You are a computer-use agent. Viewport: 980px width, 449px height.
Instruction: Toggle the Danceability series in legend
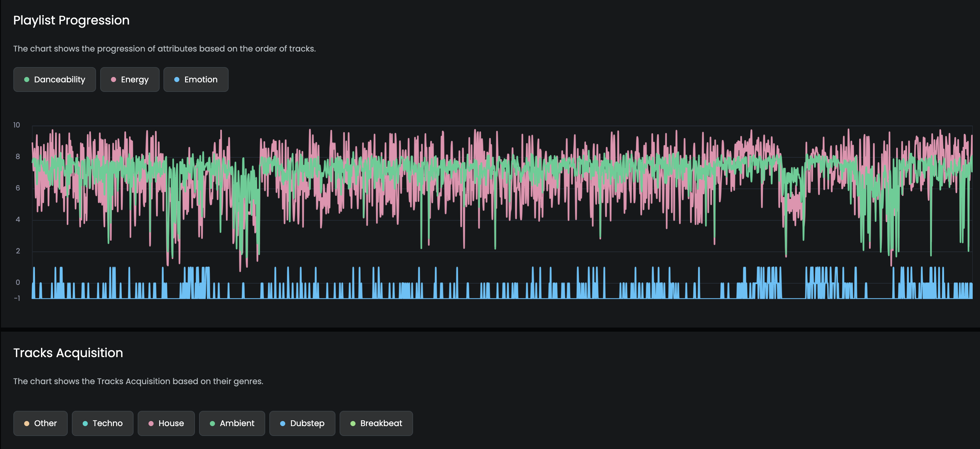(x=54, y=79)
